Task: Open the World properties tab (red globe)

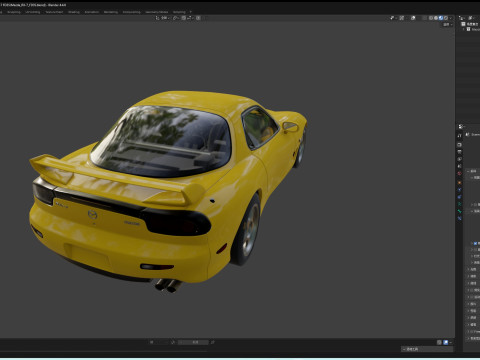Action: click(459, 173)
